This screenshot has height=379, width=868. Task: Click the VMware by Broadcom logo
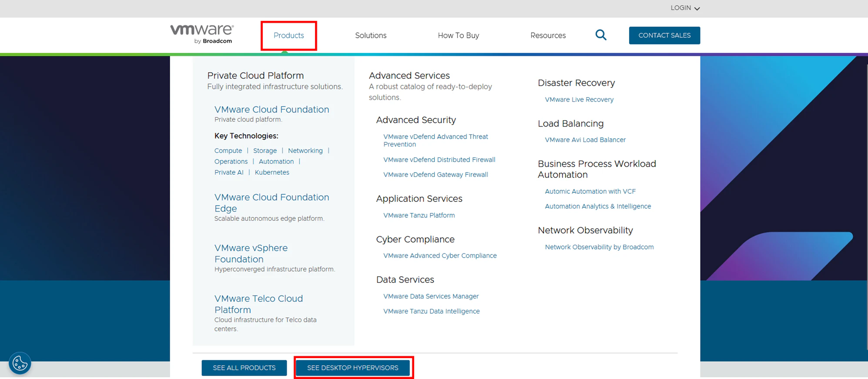coord(202,34)
